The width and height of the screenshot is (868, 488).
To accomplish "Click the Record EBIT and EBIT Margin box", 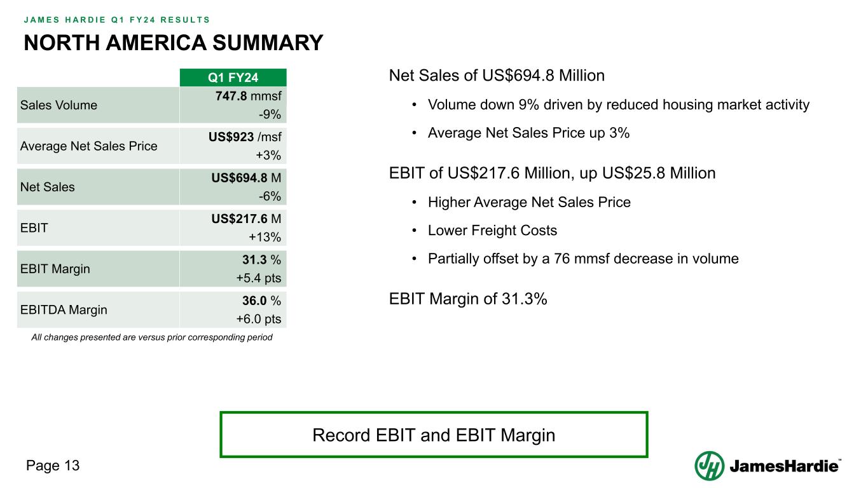I will point(434,435).
